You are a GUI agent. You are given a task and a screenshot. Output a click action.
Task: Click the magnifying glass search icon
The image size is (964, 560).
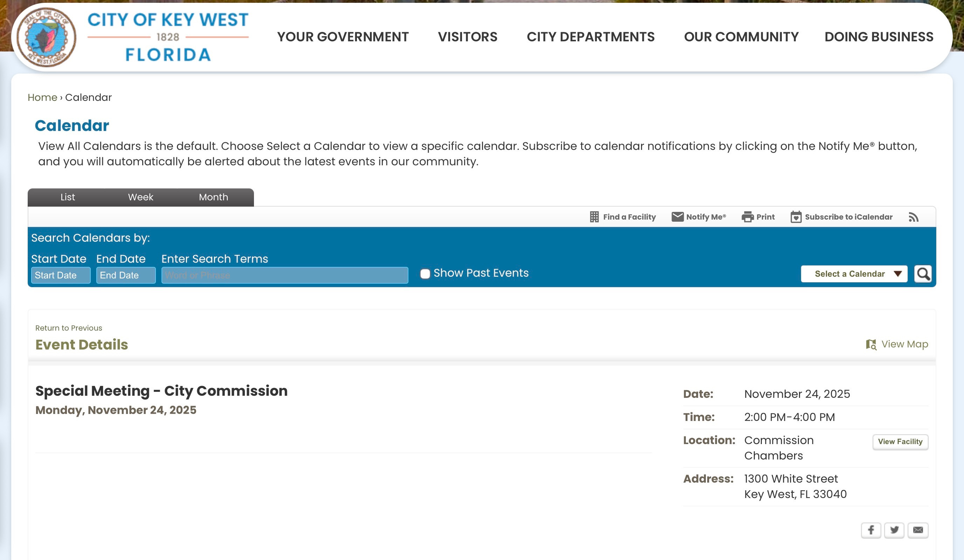(x=922, y=274)
